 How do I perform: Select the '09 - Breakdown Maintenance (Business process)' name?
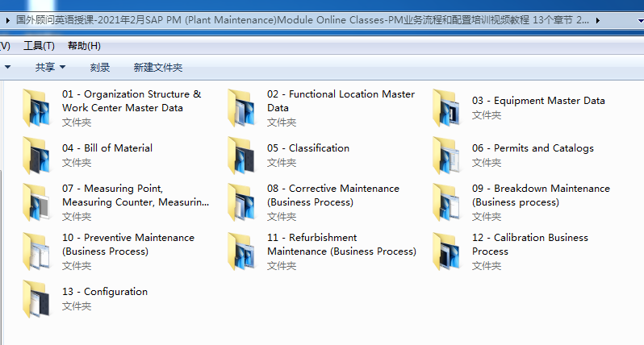click(x=541, y=195)
